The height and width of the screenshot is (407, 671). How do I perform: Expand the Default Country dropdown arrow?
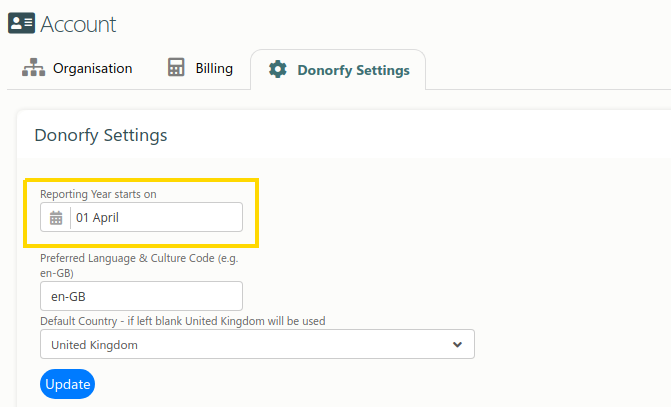457,345
